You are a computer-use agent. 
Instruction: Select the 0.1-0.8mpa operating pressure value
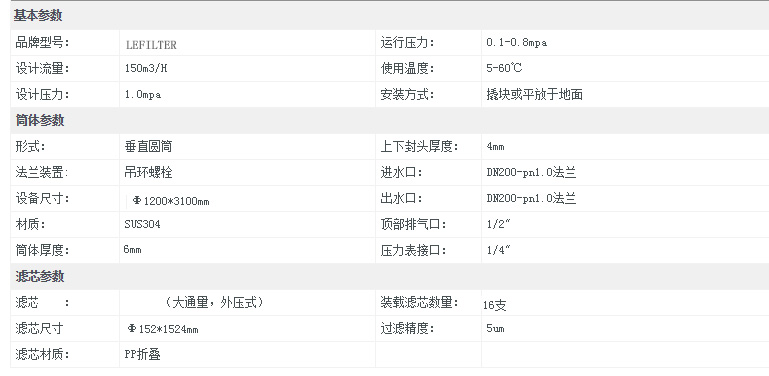tap(516, 43)
